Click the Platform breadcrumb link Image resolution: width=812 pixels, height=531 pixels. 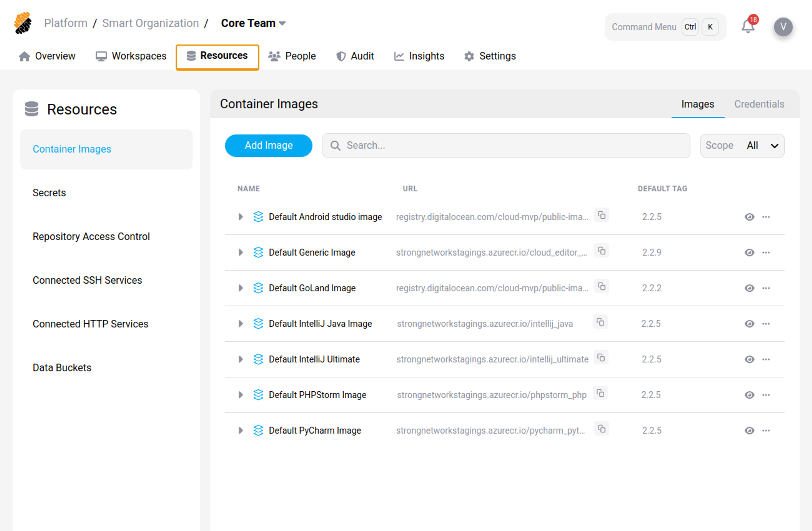point(66,23)
